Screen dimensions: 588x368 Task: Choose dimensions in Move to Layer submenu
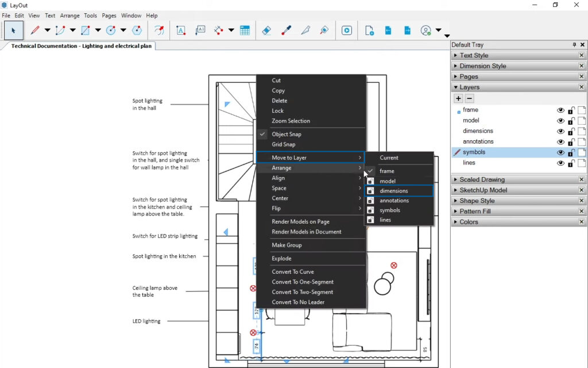click(394, 191)
